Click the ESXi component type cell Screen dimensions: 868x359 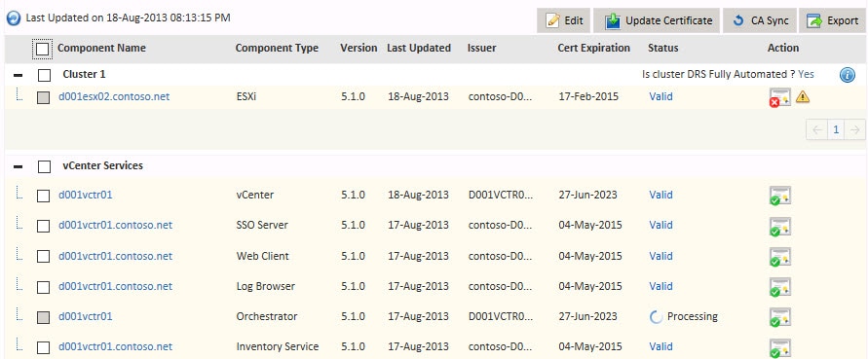coord(246,96)
